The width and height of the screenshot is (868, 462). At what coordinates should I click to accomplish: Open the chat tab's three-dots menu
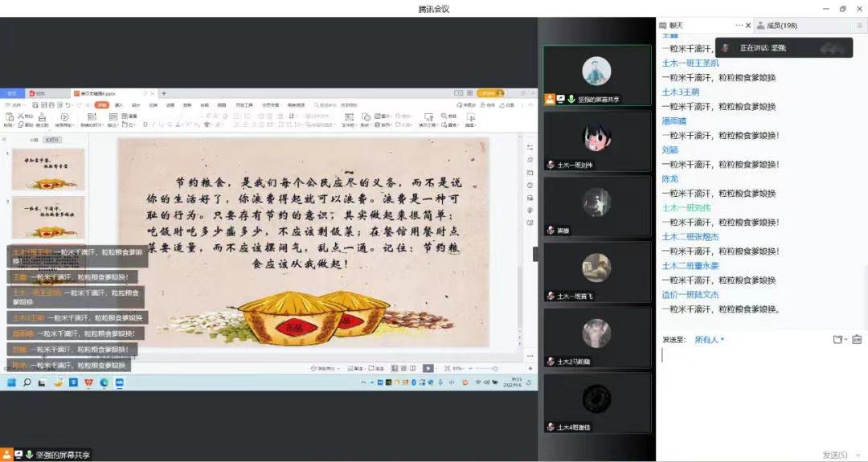(x=739, y=26)
